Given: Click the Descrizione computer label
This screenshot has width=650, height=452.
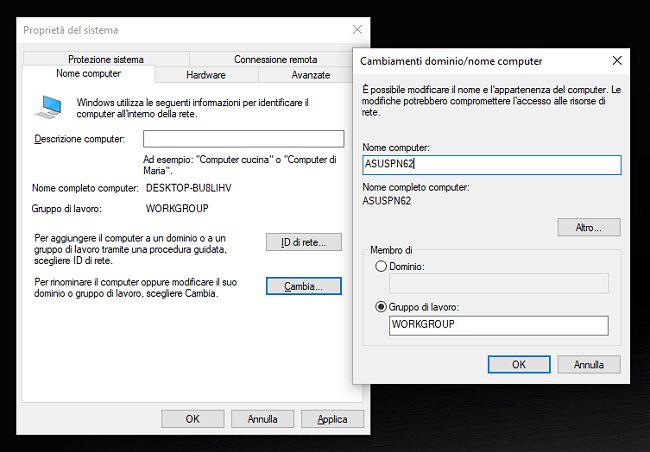Looking at the screenshot, I should [x=80, y=139].
